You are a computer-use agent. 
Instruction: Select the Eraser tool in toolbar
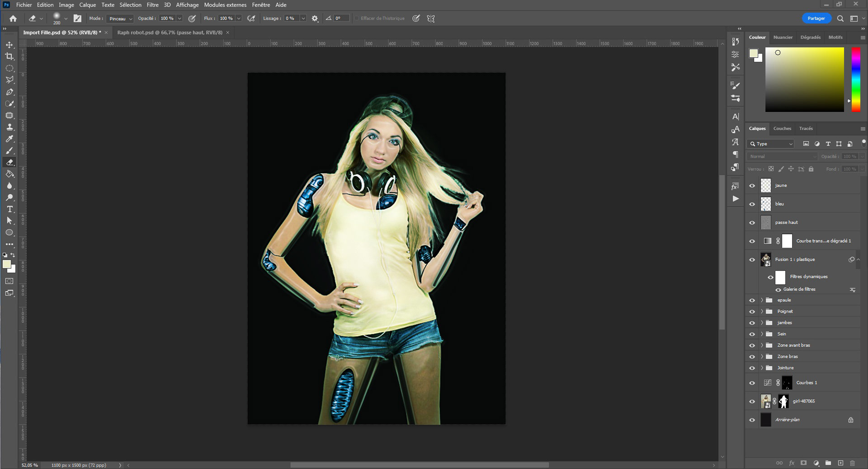tap(9, 162)
